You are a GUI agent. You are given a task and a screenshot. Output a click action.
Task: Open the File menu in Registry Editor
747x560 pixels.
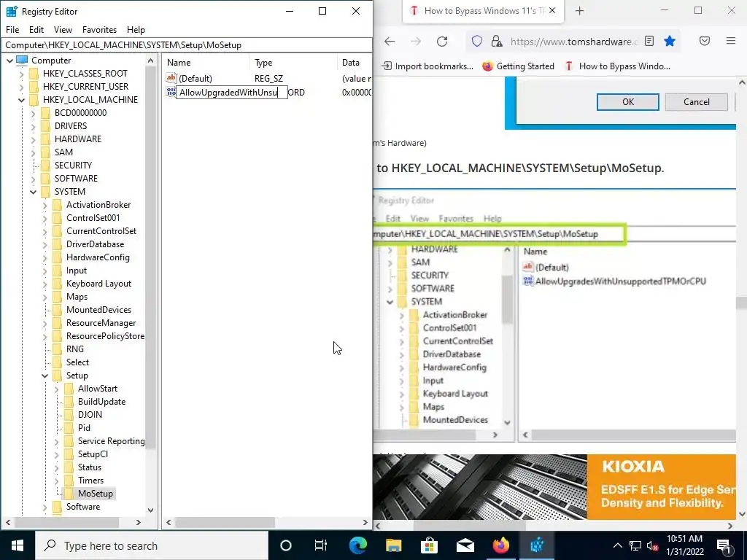tap(12, 29)
